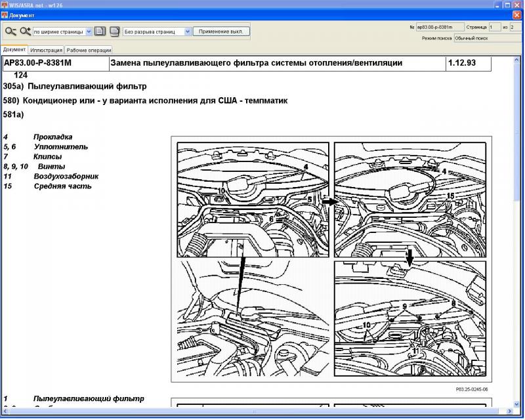525x420 pixels.
Task: Click the single page view icon
Action: 100,31
